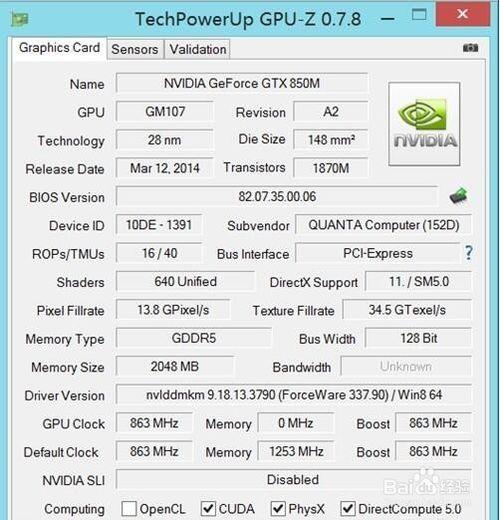The width and height of the screenshot is (500, 520).
Task: Click the NVIDIA SLI field showing Disabled
Action: [294, 480]
